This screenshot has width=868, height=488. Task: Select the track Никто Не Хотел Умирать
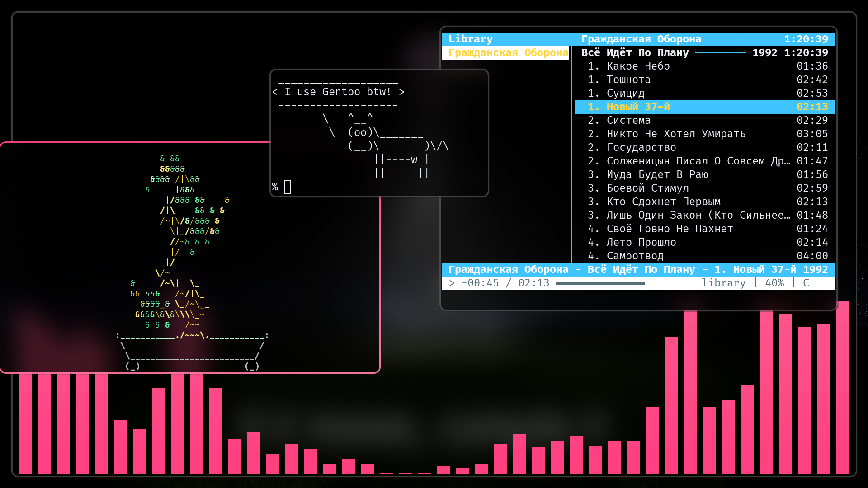point(676,134)
